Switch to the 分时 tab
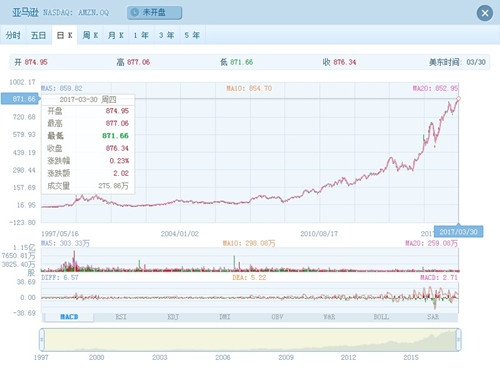 coord(13,35)
